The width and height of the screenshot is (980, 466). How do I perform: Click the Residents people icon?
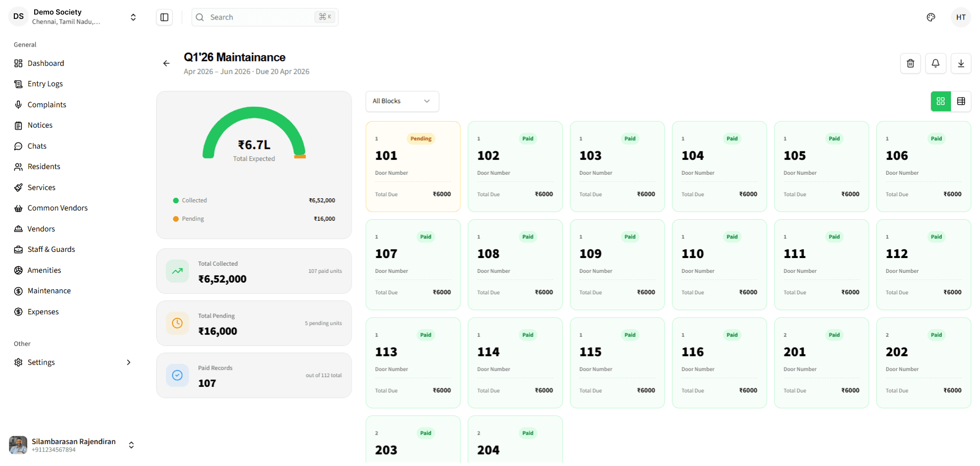point(18,167)
